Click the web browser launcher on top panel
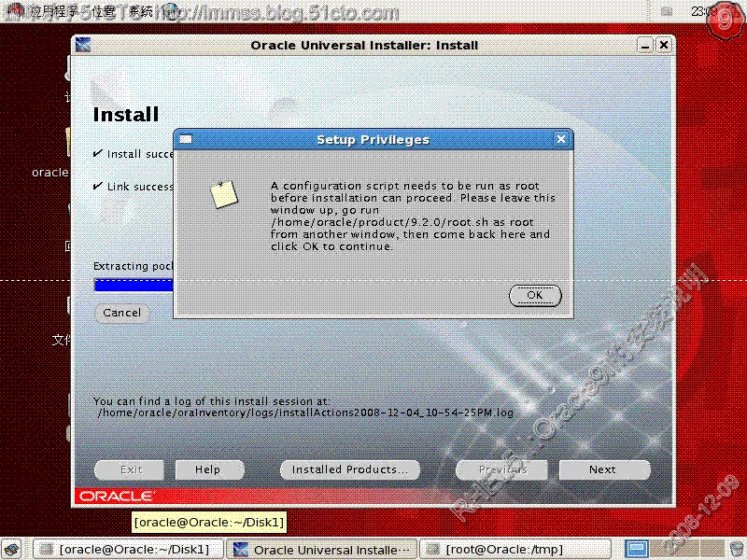The image size is (747, 560). click(170, 10)
